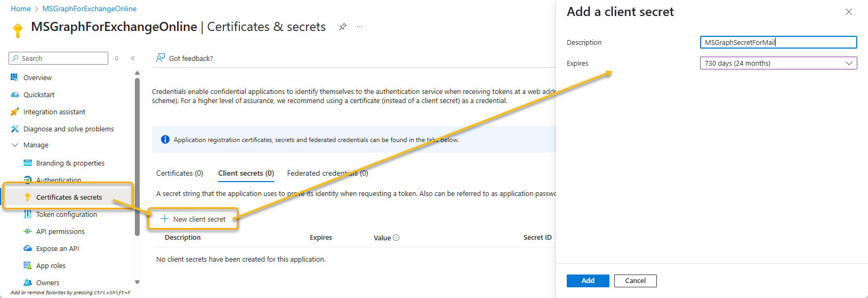Image resolution: width=868 pixels, height=298 pixels.
Task: Click the Add button
Action: click(x=588, y=281)
